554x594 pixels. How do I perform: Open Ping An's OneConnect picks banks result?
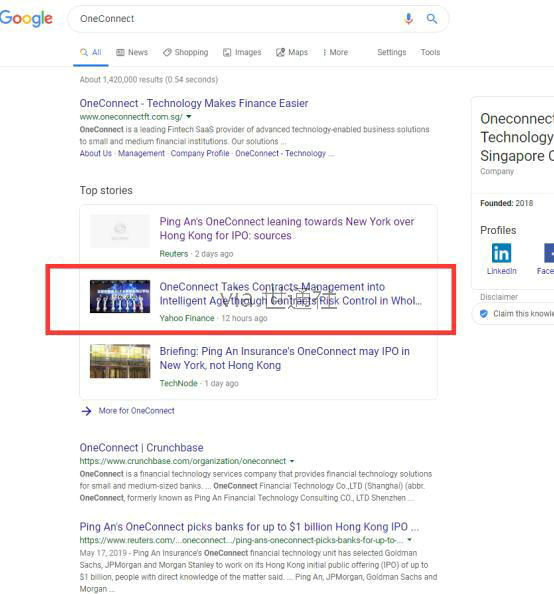tap(249, 527)
